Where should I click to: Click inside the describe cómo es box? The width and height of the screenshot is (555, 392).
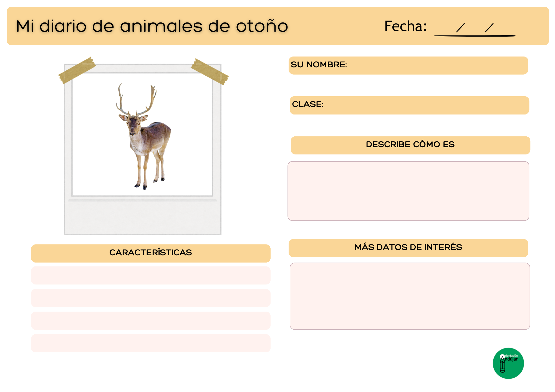pos(408,191)
